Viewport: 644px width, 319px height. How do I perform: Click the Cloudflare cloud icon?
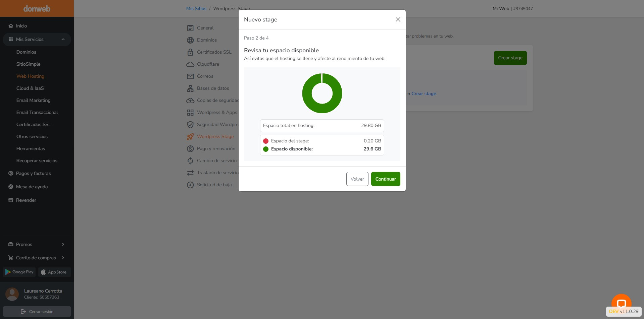tap(190, 64)
